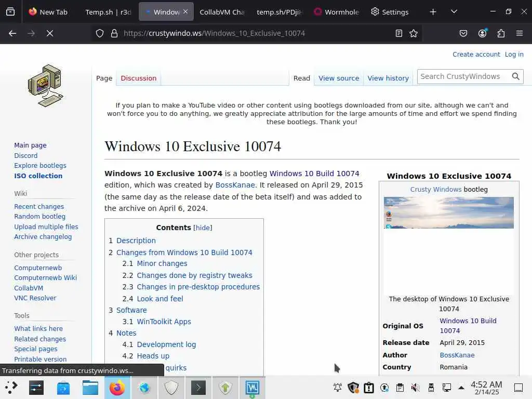Click the Create account link

pyautogui.click(x=476, y=54)
